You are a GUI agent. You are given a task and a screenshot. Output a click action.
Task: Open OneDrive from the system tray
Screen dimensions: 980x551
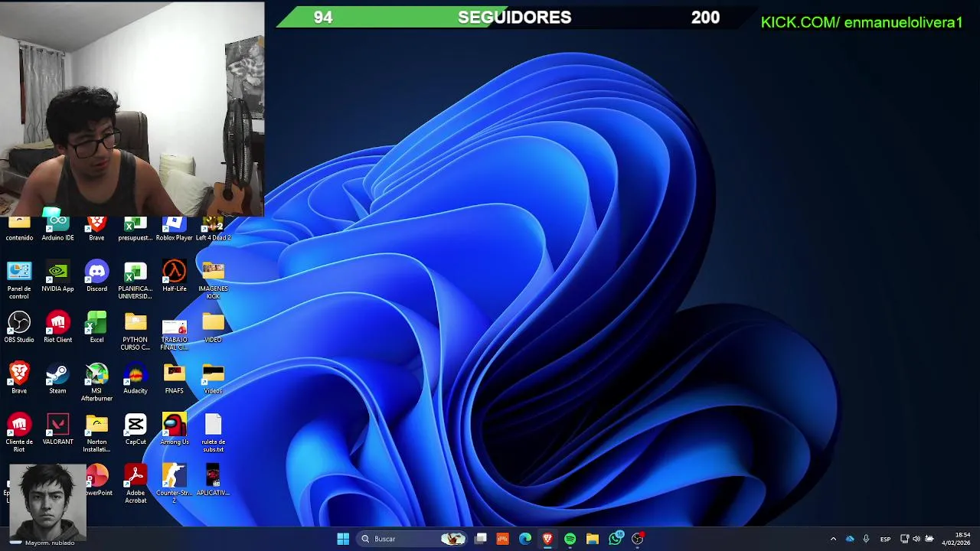(x=850, y=539)
